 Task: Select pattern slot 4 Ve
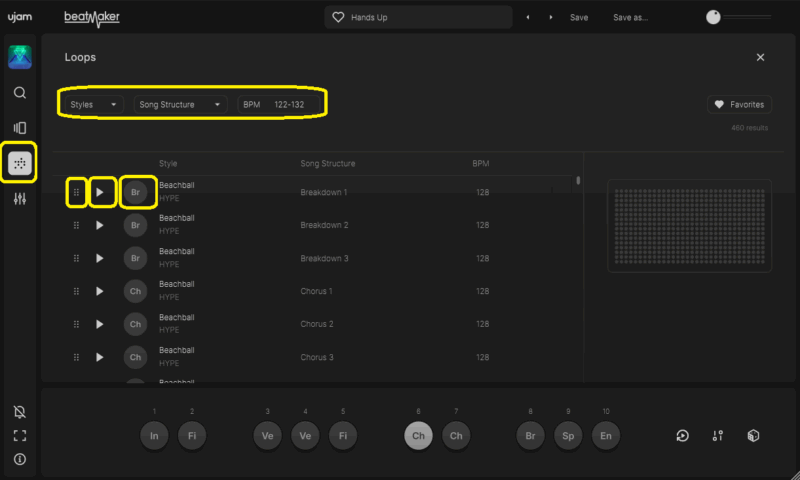(305, 436)
